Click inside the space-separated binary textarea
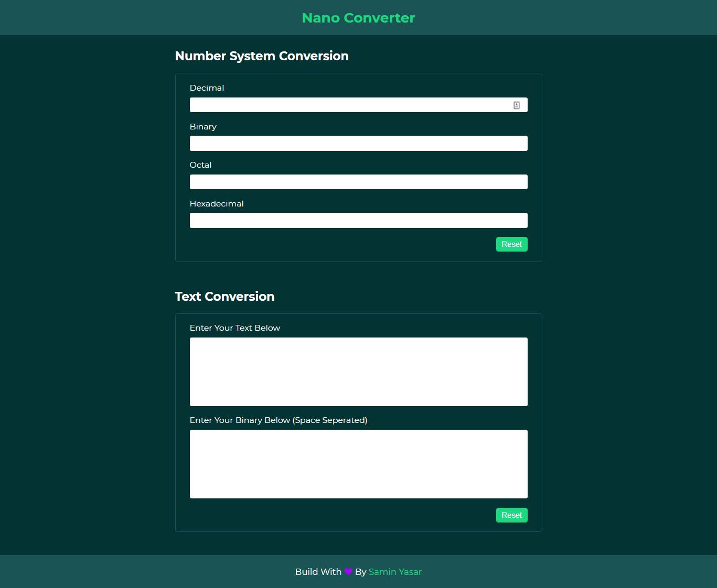The height and width of the screenshot is (588, 717). pyautogui.click(x=358, y=464)
